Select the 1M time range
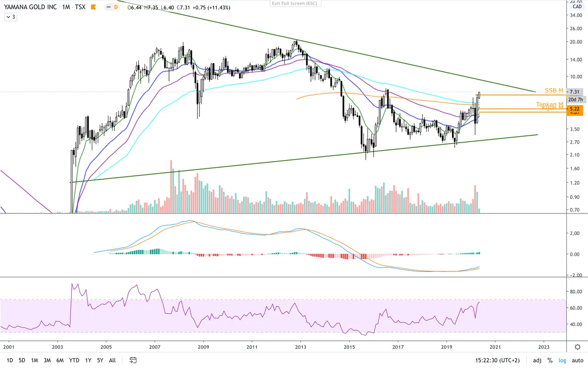The width and height of the screenshot is (588, 368). pos(34,360)
